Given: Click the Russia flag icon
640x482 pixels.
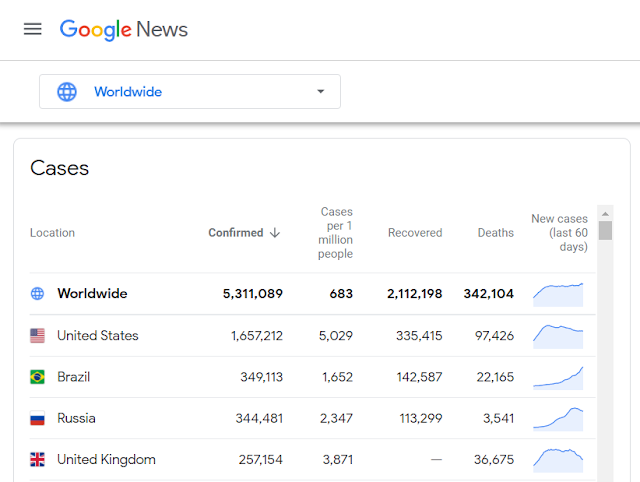Looking at the screenshot, I should click(38, 419).
